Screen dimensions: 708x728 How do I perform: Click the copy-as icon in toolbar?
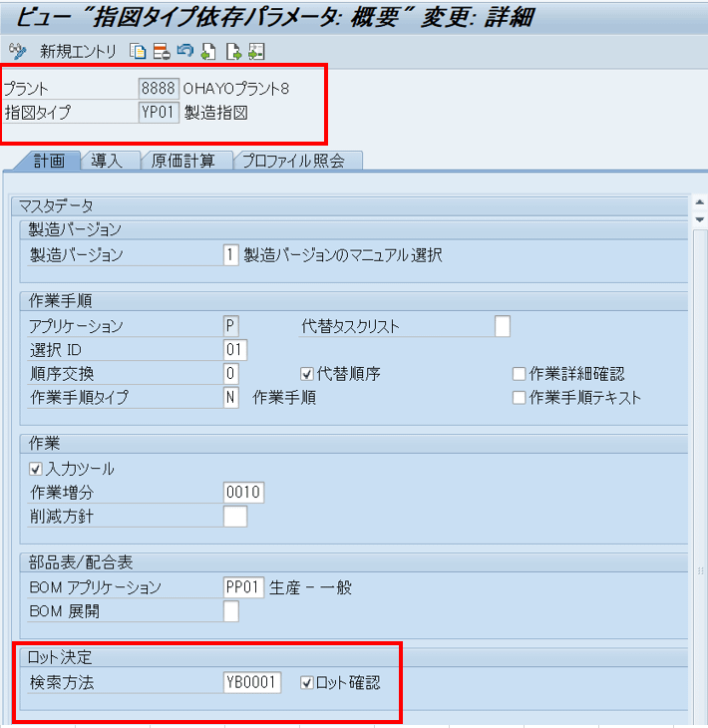click(139, 51)
